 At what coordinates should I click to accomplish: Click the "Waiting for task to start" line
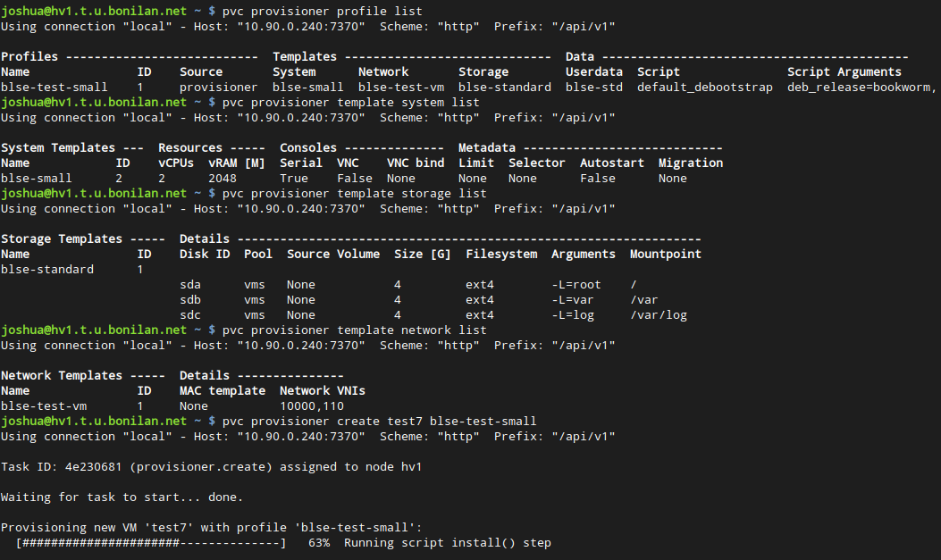point(122,497)
